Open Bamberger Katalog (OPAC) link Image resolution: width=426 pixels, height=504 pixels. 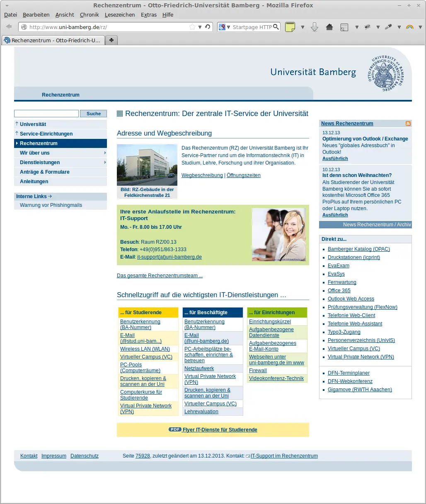pos(359,249)
